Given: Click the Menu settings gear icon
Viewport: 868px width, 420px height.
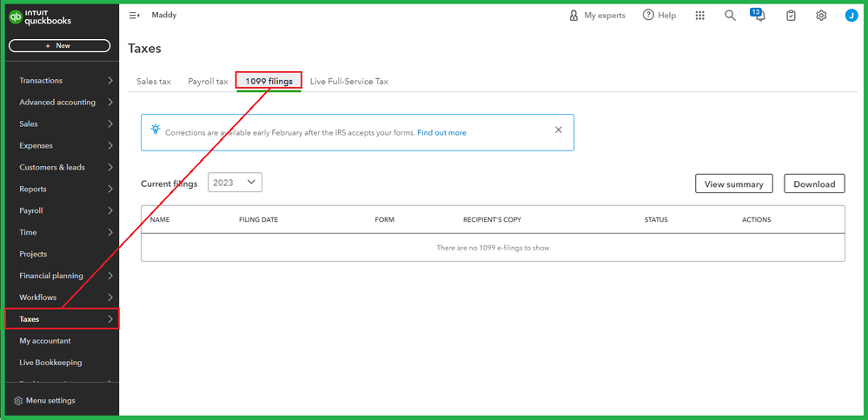Looking at the screenshot, I should pyautogui.click(x=18, y=401).
